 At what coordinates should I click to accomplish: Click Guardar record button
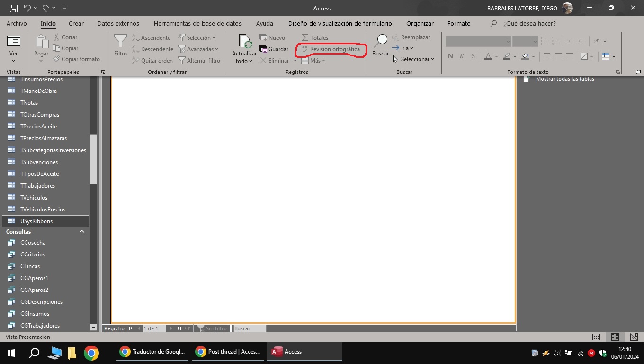click(x=274, y=49)
